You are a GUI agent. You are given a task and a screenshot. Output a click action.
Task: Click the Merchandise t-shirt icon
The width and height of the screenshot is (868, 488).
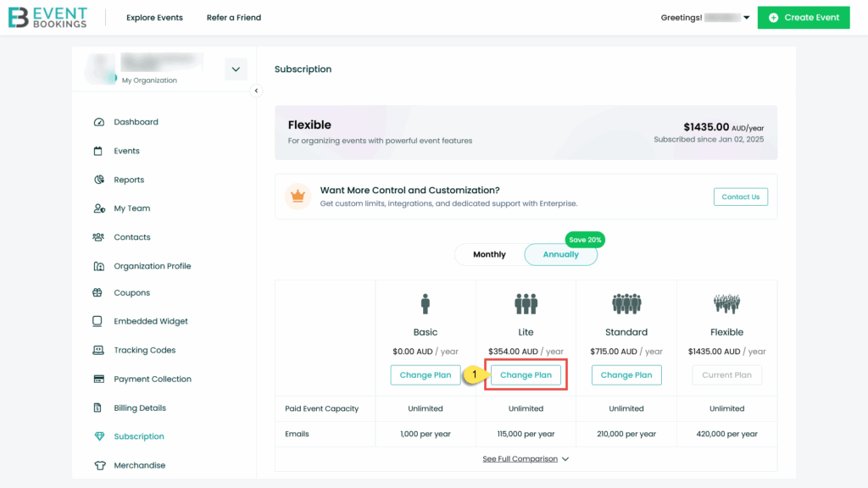[100, 465]
